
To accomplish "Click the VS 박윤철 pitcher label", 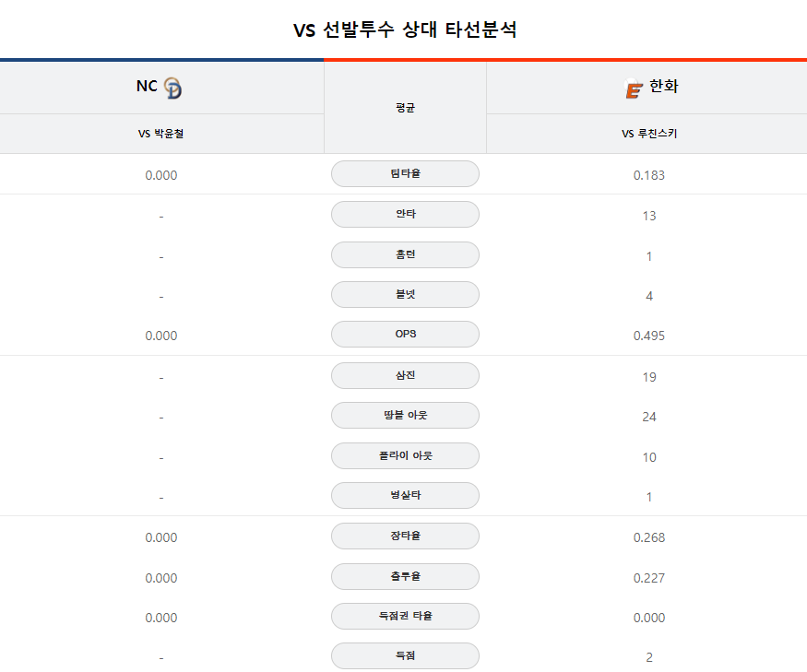I will click(x=160, y=134).
